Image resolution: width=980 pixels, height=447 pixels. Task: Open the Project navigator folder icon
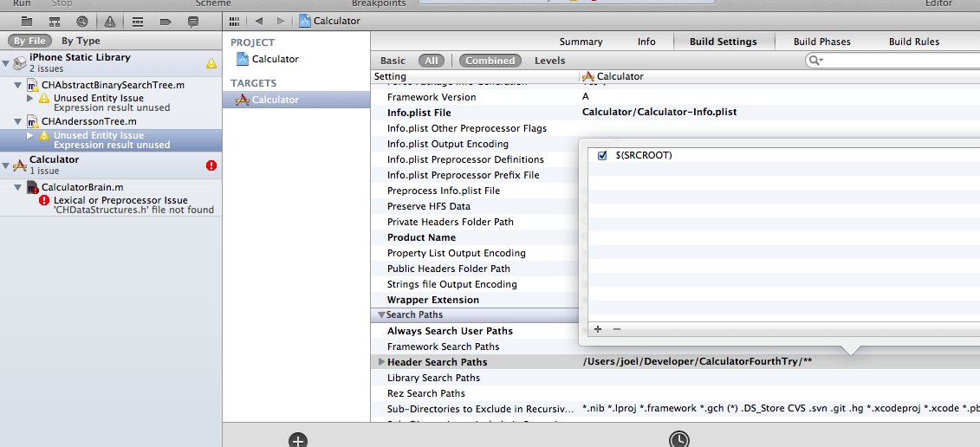coord(26,22)
